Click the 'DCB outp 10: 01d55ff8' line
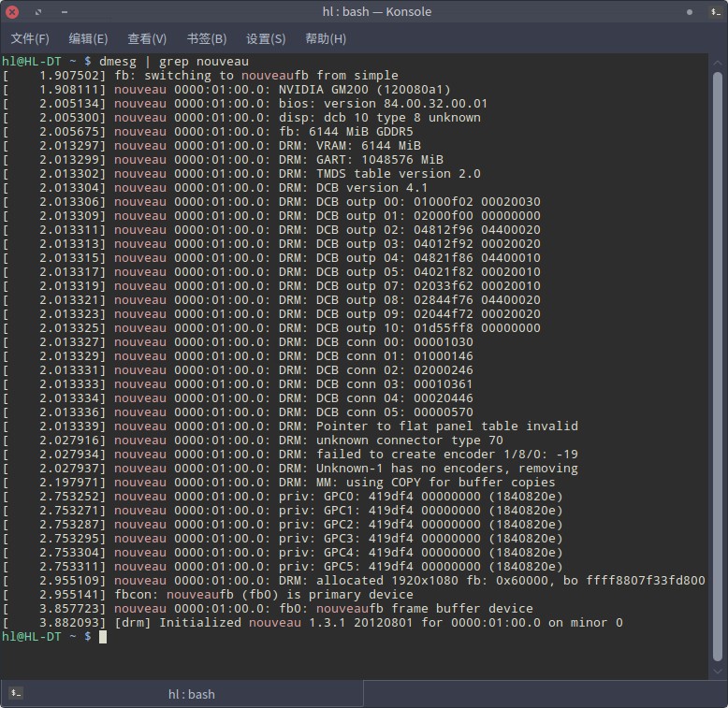The width and height of the screenshot is (728, 708). pyautogui.click(x=271, y=328)
